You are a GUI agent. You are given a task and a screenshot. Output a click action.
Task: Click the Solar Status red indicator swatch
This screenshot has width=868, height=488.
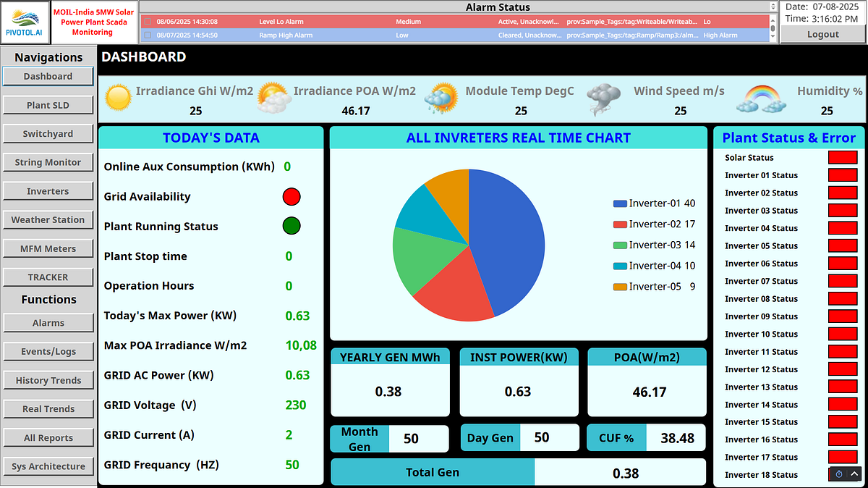point(842,157)
